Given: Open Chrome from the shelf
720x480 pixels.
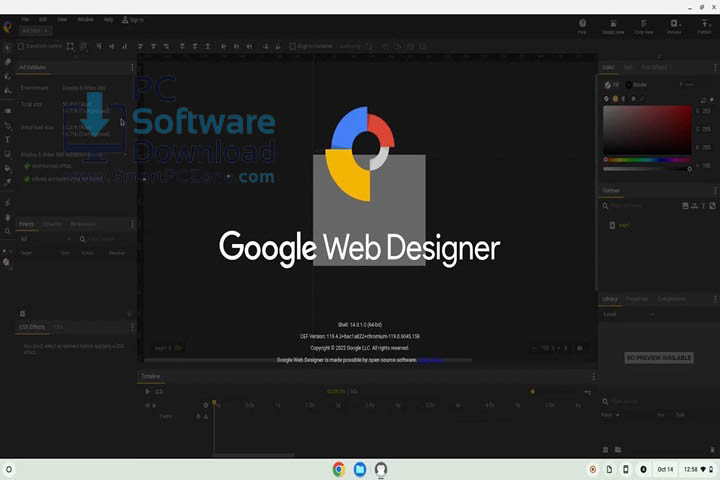Looking at the screenshot, I should click(x=339, y=469).
